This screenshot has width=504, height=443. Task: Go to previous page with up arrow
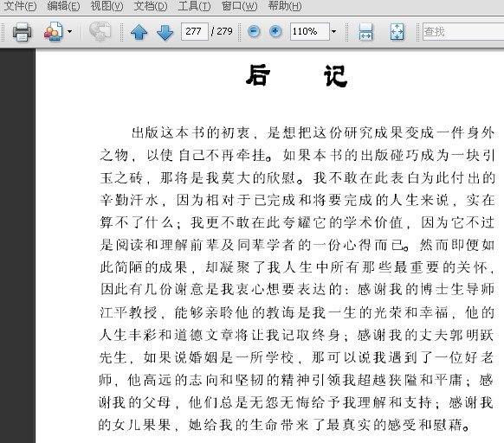(x=139, y=32)
